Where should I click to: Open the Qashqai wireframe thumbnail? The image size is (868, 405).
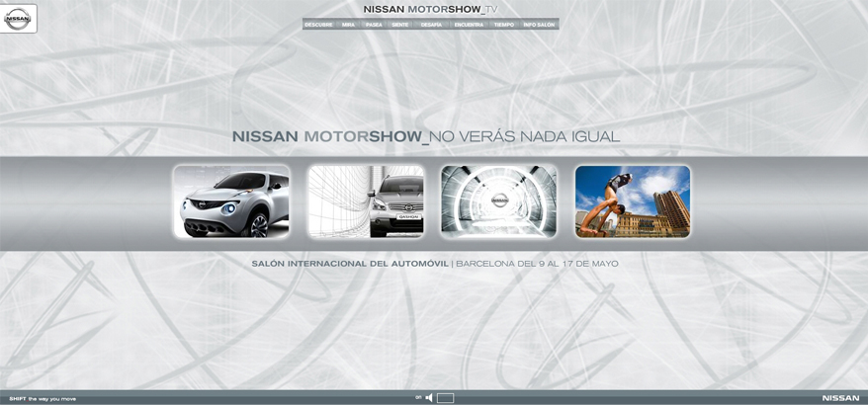[366, 202]
